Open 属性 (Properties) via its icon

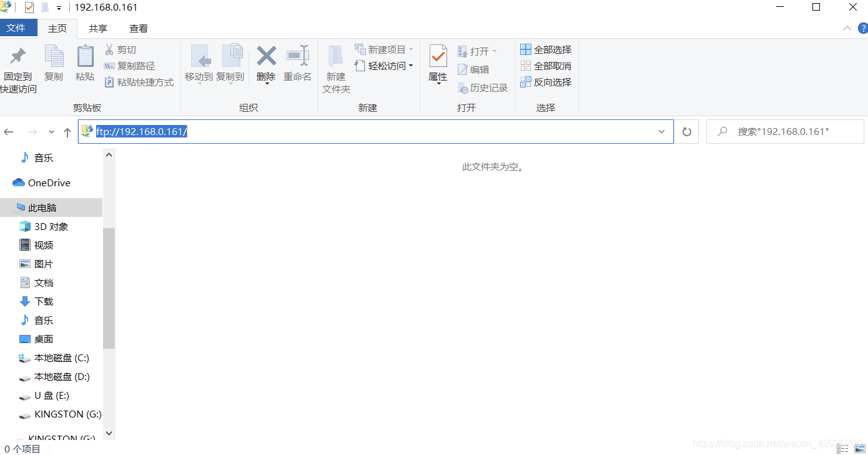point(438,65)
